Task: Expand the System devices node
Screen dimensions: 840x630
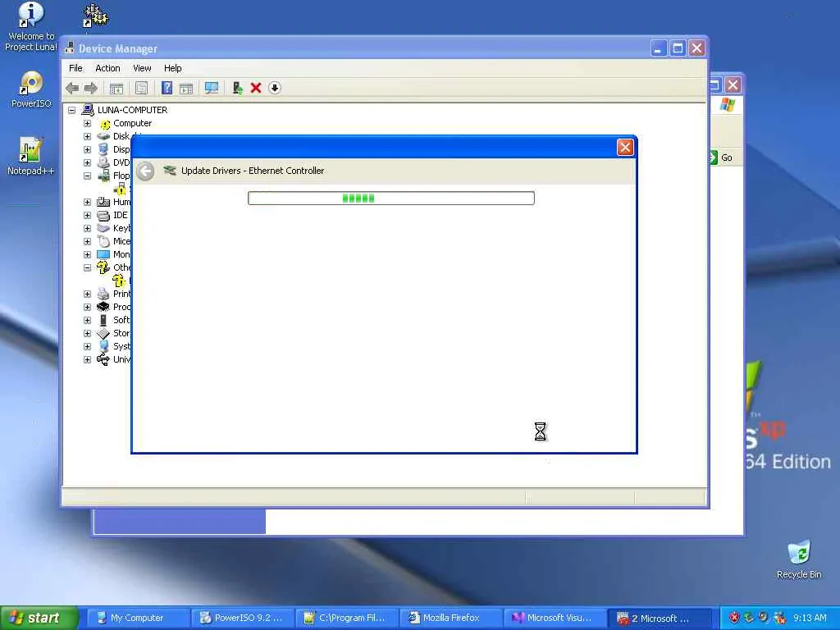Action: (x=87, y=347)
